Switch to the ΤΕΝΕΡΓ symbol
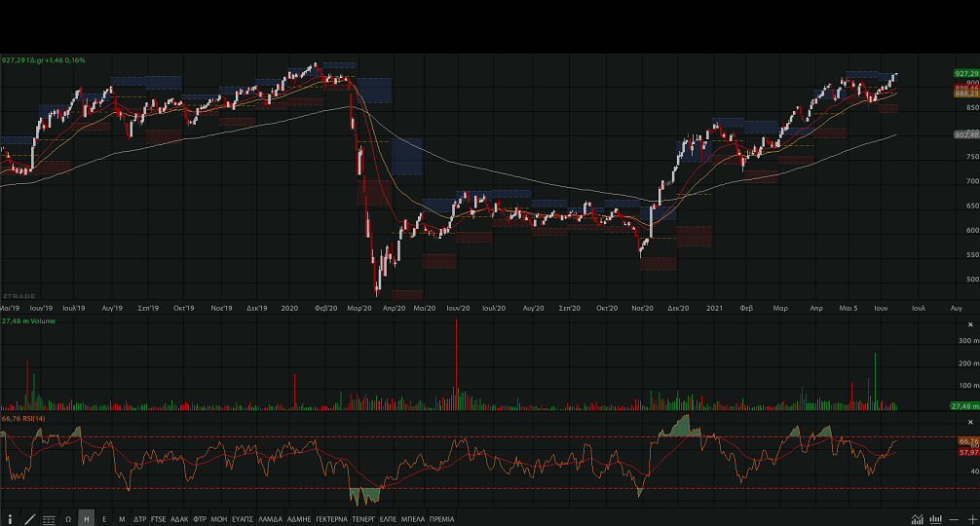The image size is (980, 526). [363, 519]
